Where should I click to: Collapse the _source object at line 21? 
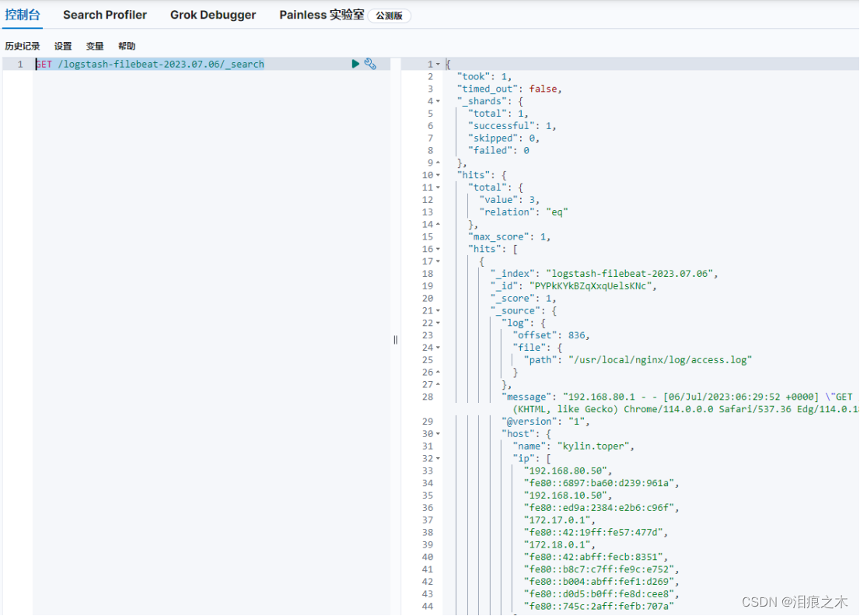[x=438, y=310]
